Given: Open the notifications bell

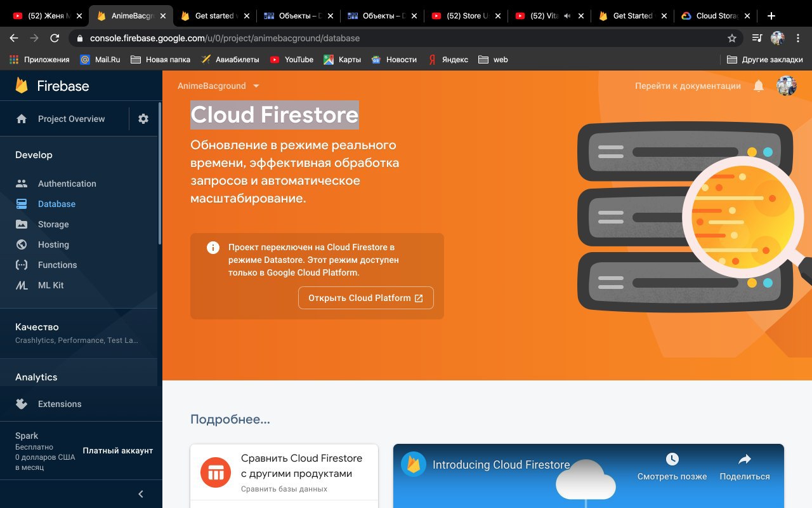Looking at the screenshot, I should coord(759,86).
